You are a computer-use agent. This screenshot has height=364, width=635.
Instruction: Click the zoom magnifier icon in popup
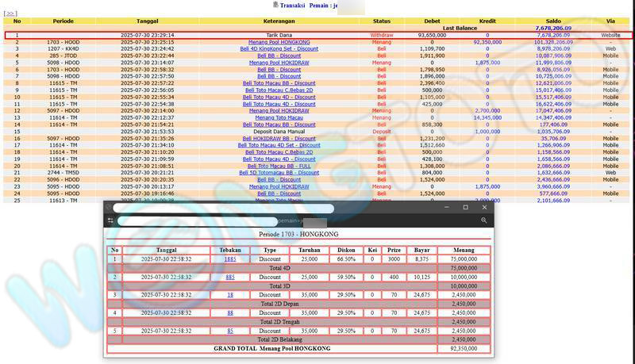[483, 220]
